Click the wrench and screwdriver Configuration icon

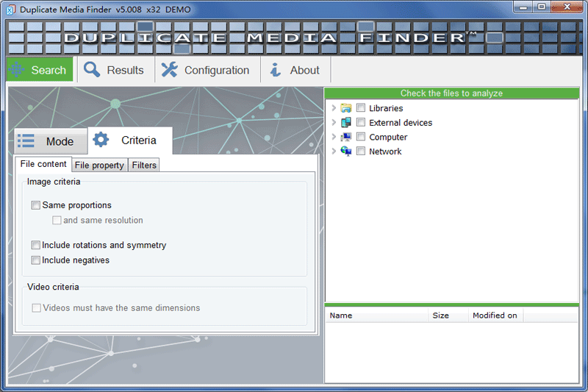click(x=170, y=70)
